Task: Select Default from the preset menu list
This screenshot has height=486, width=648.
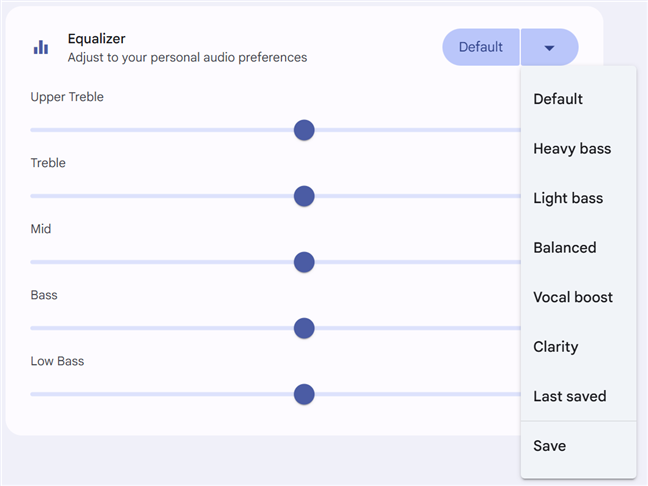Action: (x=558, y=99)
